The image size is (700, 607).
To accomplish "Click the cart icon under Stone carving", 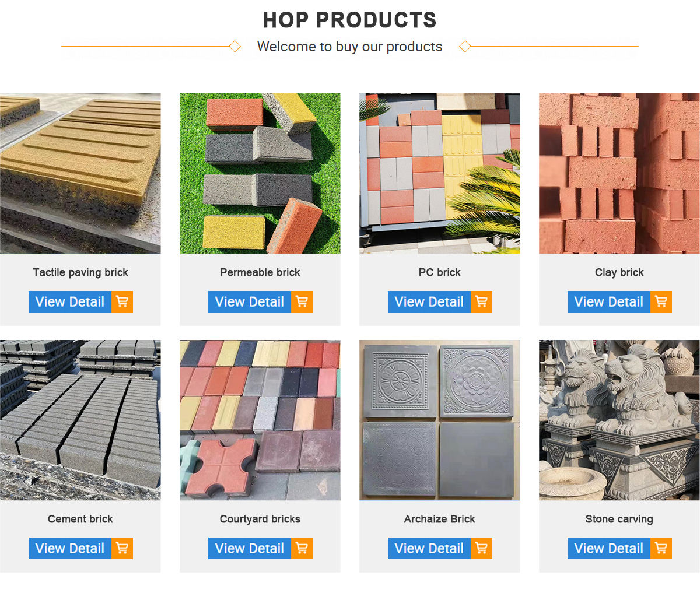I will [661, 548].
